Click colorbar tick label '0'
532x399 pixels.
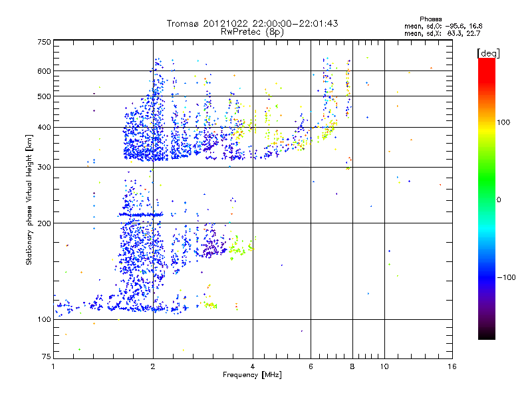coord(499,200)
